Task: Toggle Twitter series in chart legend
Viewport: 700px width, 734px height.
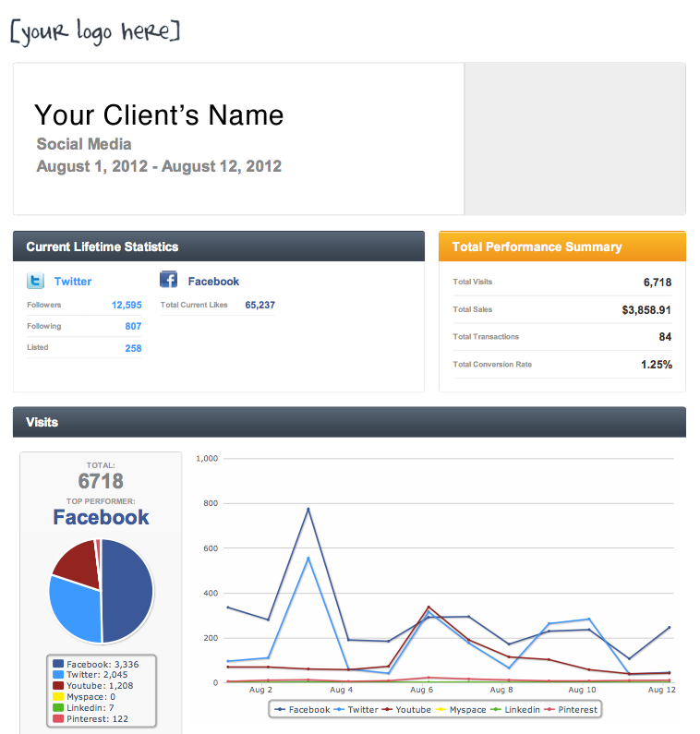Action: (356, 710)
